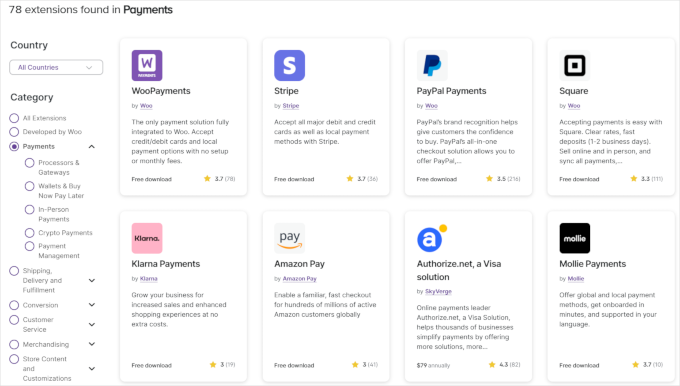
Task: Open the WooPayments purple logo icon
Action: point(147,65)
